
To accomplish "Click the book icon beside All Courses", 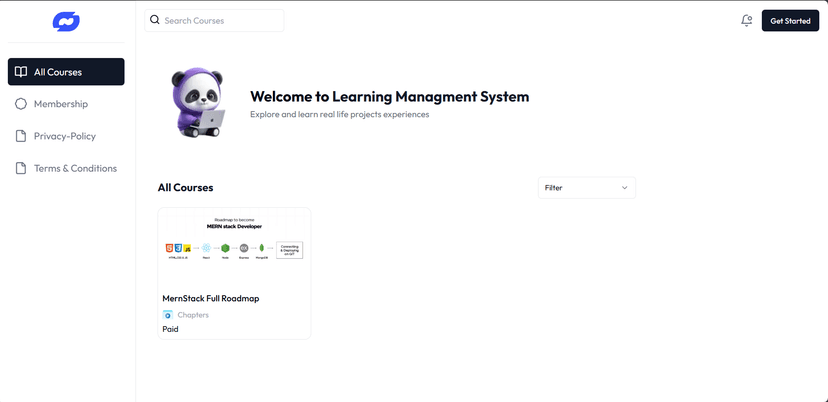I will (x=21, y=72).
